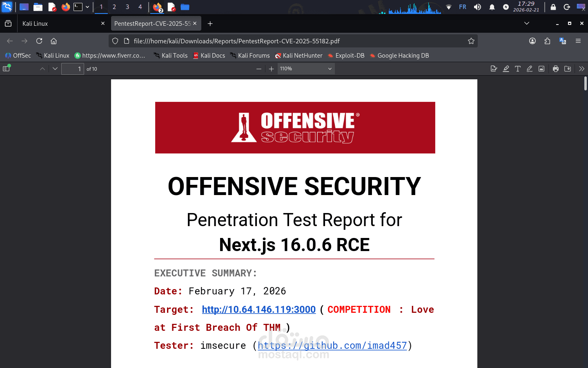
Task: Open the highlight annotation tool
Action: coord(506,68)
